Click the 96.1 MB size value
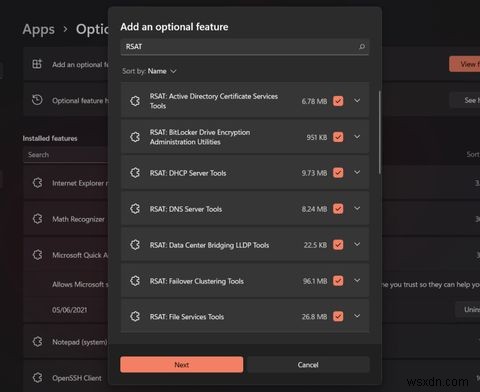 tap(315, 281)
